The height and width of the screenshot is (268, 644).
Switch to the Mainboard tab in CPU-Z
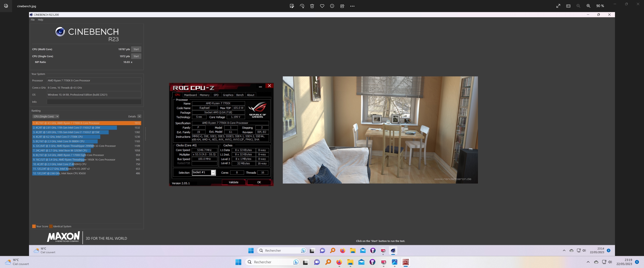click(190, 95)
